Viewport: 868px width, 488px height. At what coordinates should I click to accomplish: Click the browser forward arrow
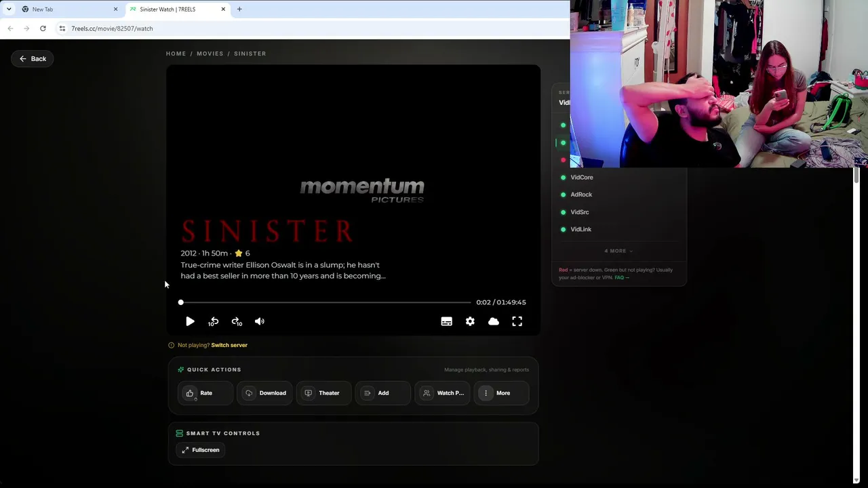[26, 28]
